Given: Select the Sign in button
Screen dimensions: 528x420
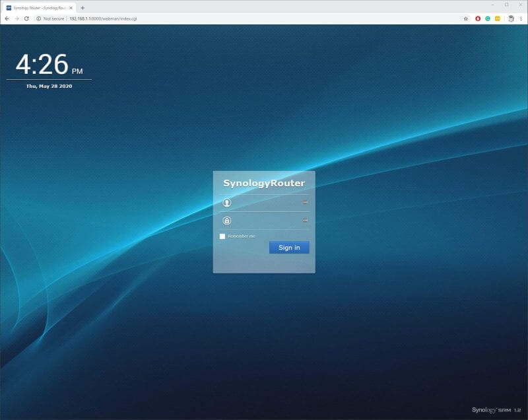Looking at the screenshot, I should (288, 247).
